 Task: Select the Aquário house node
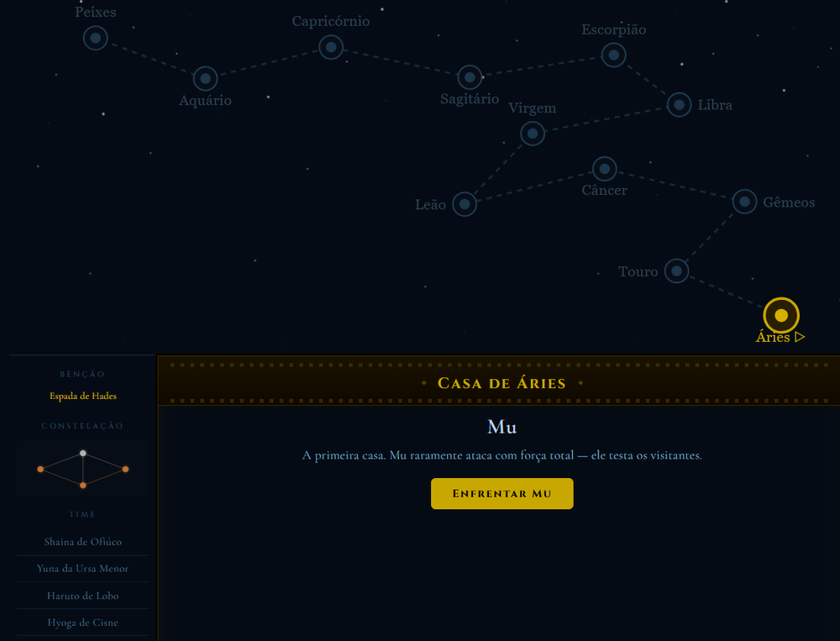click(x=205, y=79)
